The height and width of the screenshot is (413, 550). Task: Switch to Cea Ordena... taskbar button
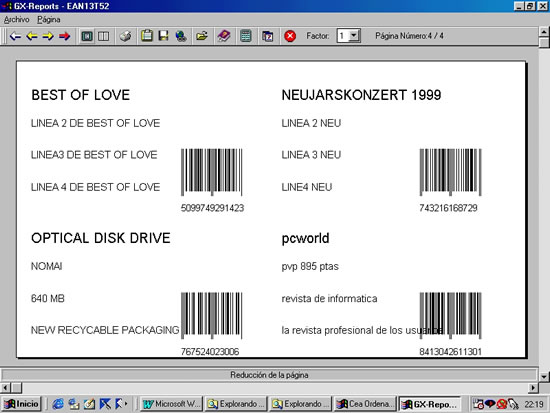[x=365, y=404]
